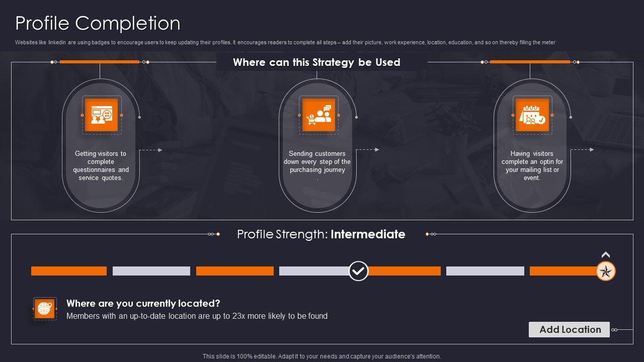Screen dimensions: 644x362
Task: Click the 'Where are you currently located?' question
Action: point(143,304)
